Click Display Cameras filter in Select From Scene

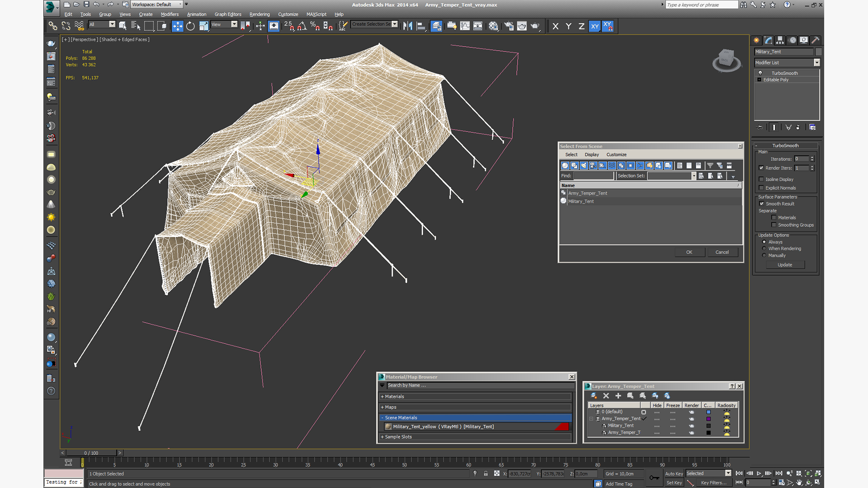[593, 165]
